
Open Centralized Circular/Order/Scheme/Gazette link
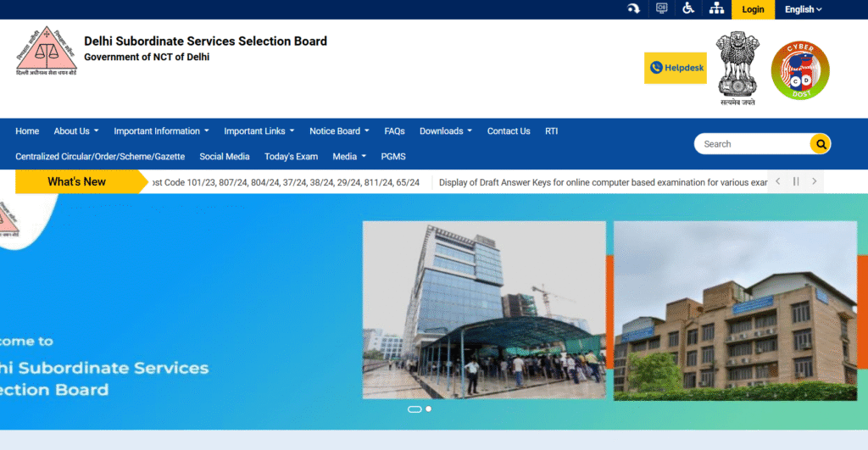pos(100,157)
